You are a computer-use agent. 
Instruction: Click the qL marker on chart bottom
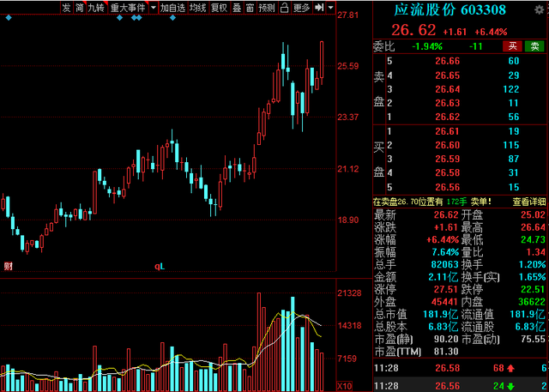[x=160, y=267]
